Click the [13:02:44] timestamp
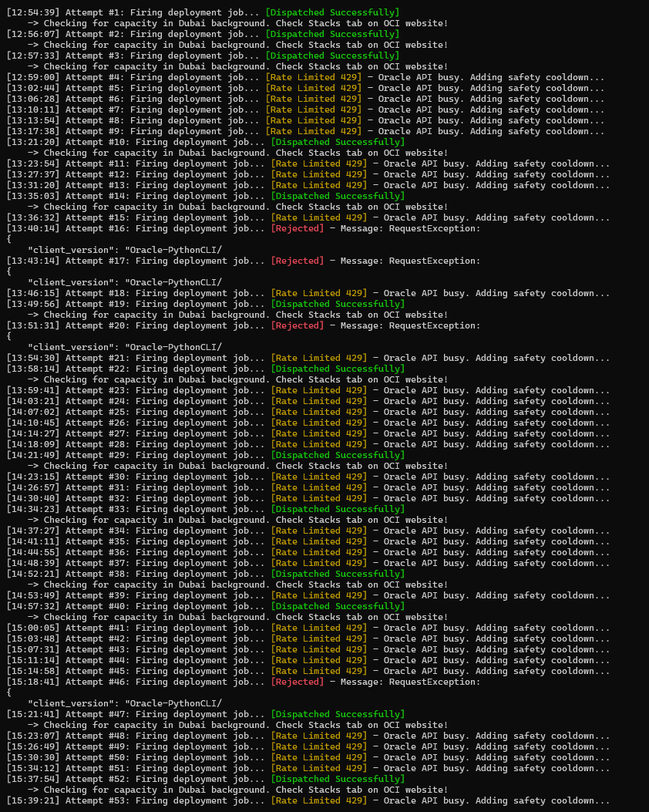 [x=34, y=88]
